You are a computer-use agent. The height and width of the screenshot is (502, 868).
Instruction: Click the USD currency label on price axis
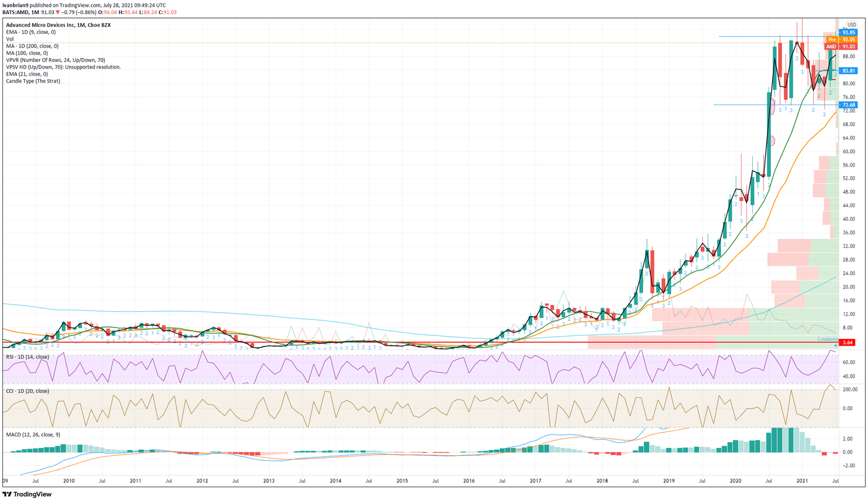tap(852, 25)
